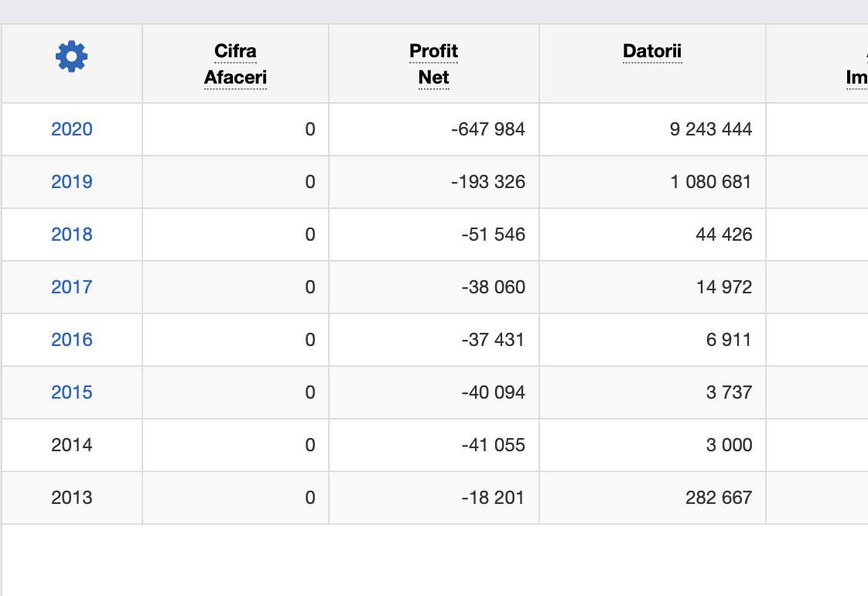Open the 2019 year link

click(x=72, y=182)
